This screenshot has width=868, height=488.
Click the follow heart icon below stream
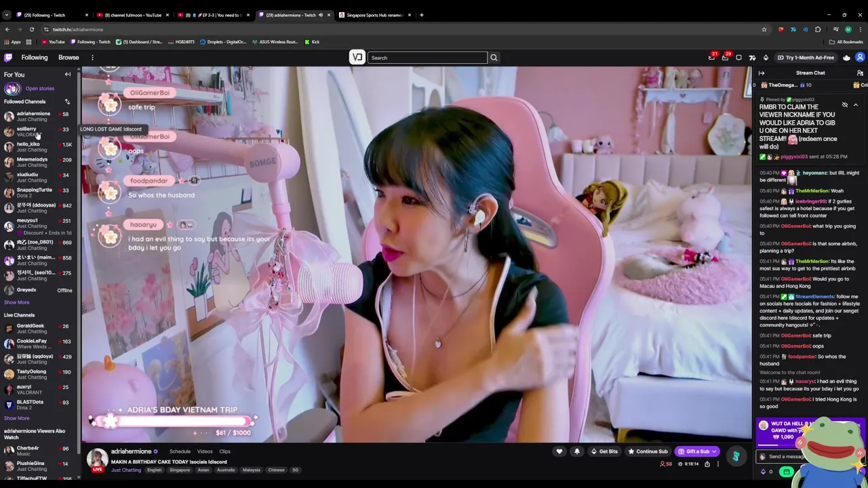click(559, 451)
